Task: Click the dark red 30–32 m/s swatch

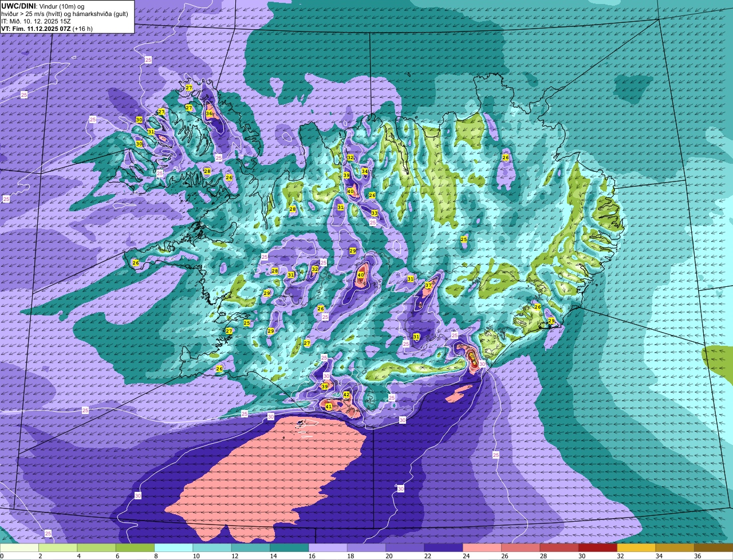Action: tap(598, 548)
